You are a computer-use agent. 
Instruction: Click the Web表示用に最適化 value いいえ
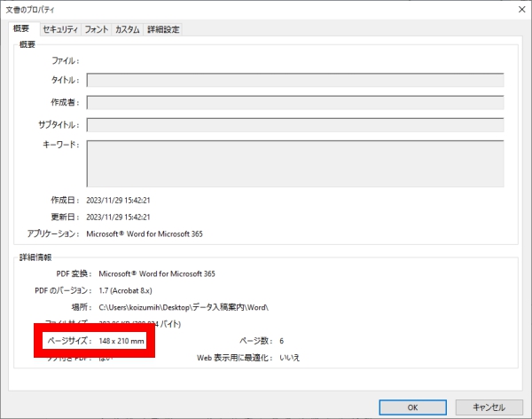pyautogui.click(x=290, y=358)
